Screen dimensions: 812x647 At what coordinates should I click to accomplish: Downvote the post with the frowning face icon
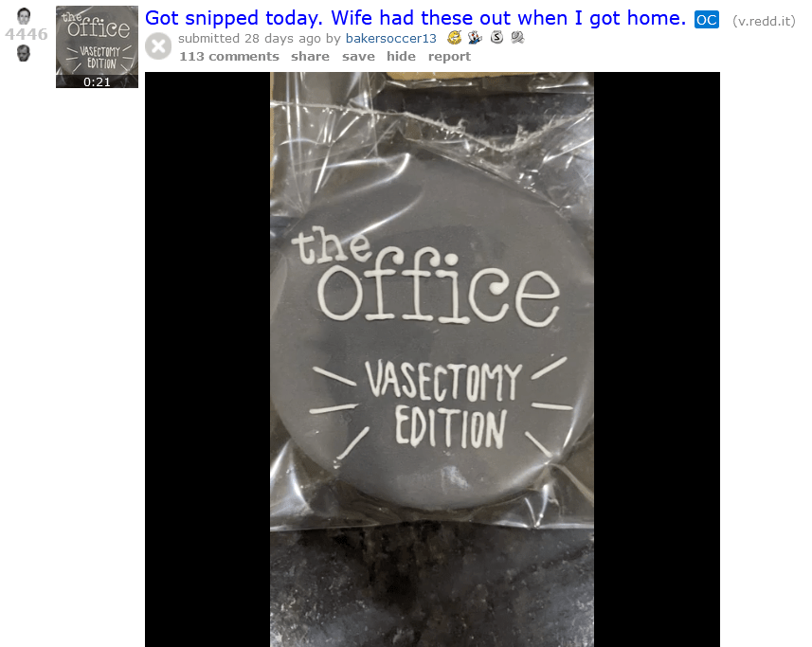[24, 53]
